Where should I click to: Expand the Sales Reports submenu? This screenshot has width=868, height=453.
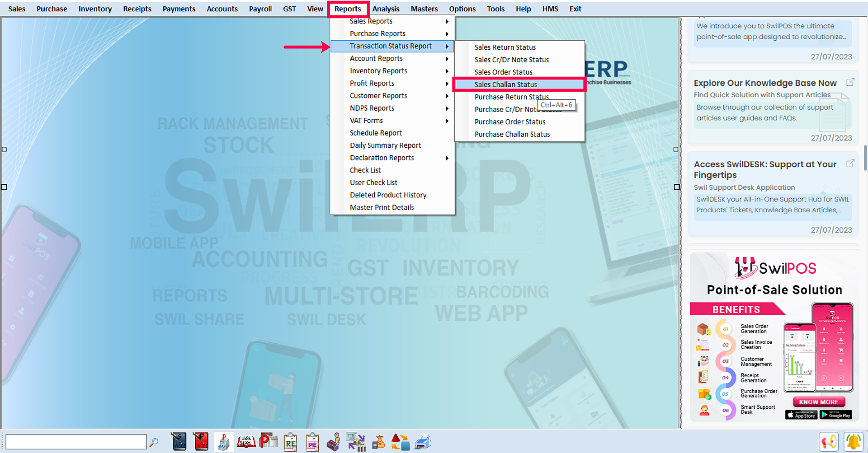[x=392, y=21]
